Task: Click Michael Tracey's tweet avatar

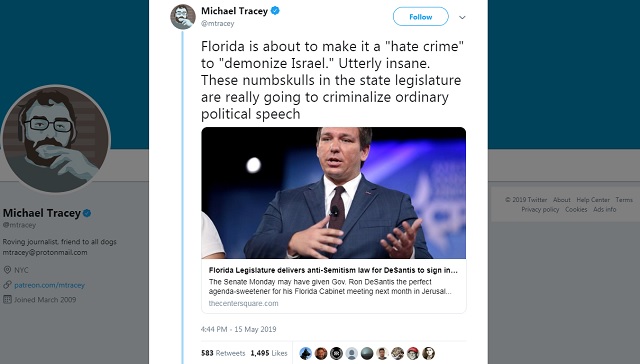Action: [182, 17]
